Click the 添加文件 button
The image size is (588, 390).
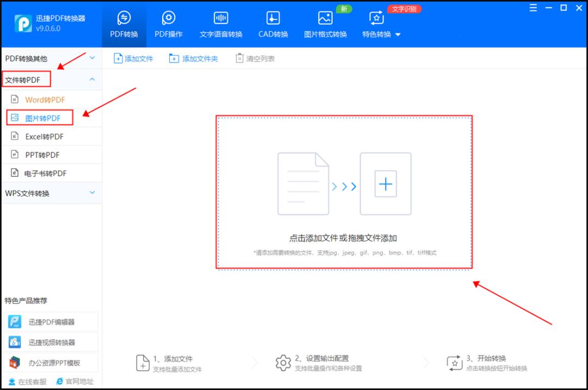click(x=133, y=58)
